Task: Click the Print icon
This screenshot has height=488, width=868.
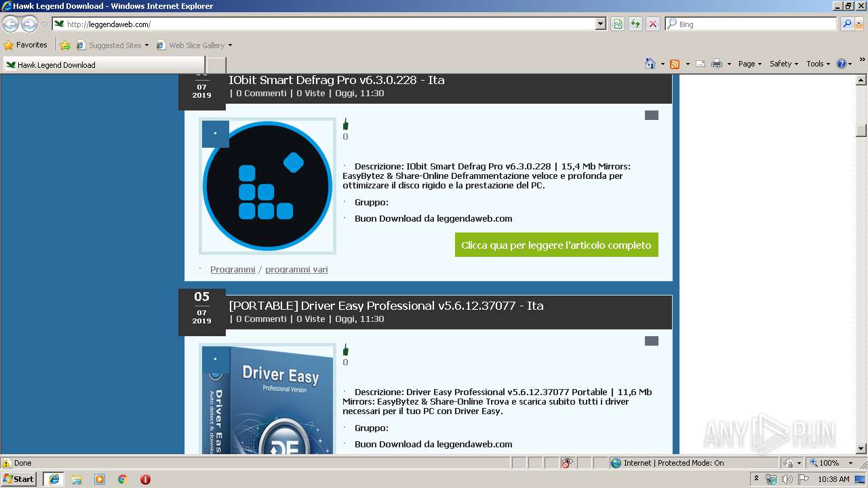Action: [x=717, y=64]
